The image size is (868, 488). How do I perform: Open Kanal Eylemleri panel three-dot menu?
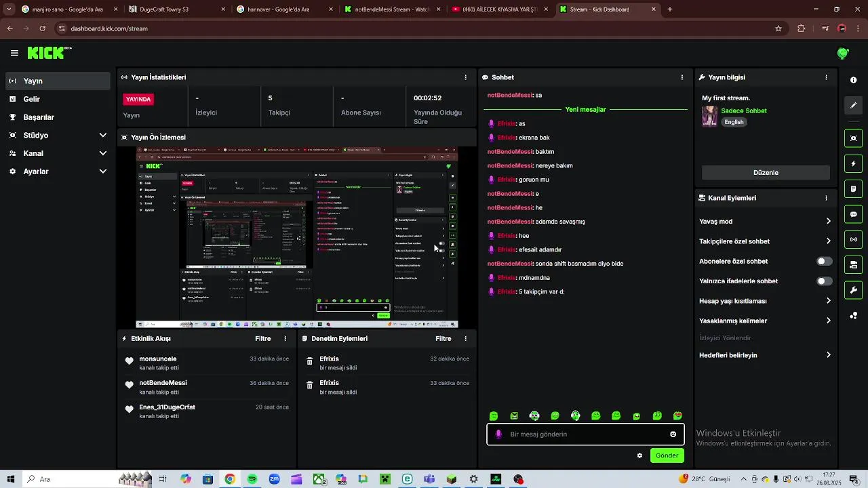826,198
